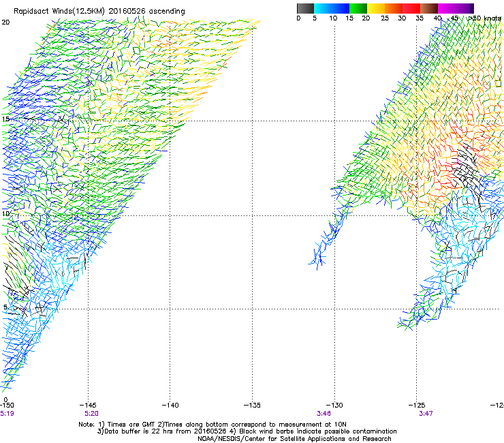Click the gray 0–5 knots color bar segment
This screenshot has width=504, height=443.
305,8
